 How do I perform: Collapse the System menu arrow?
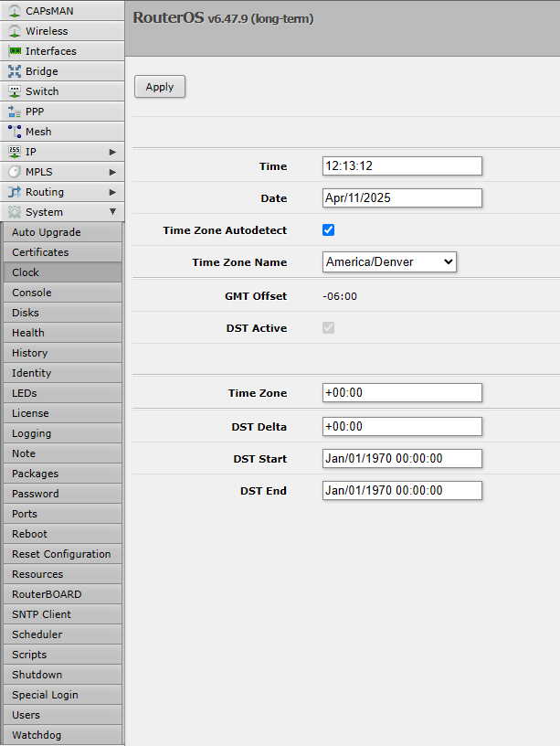click(x=112, y=212)
